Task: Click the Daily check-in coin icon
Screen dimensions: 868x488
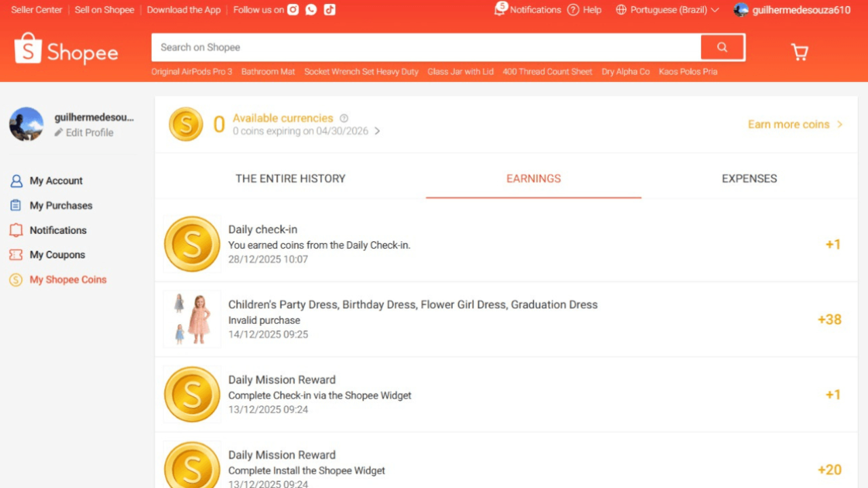Action: 192,244
